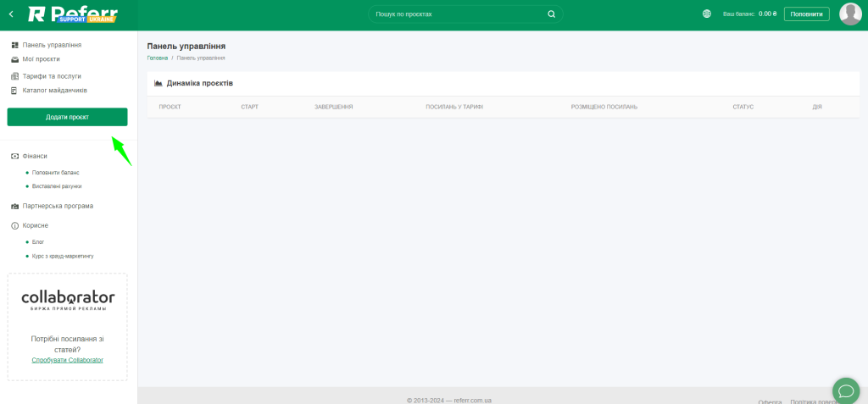The width and height of the screenshot is (868, 404).
Task: Click the Корисне info icon
Action: click(15, 226)
